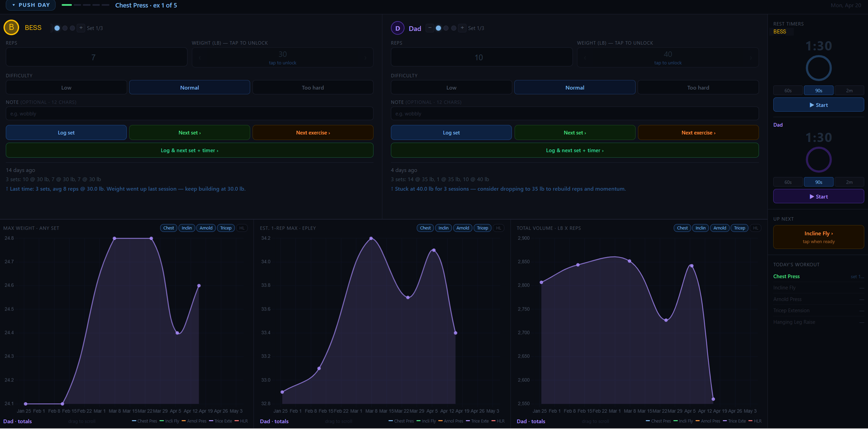868x429 pixels.
Task: Choose 60s for Dad's rest timer
Action: point(788,182)
